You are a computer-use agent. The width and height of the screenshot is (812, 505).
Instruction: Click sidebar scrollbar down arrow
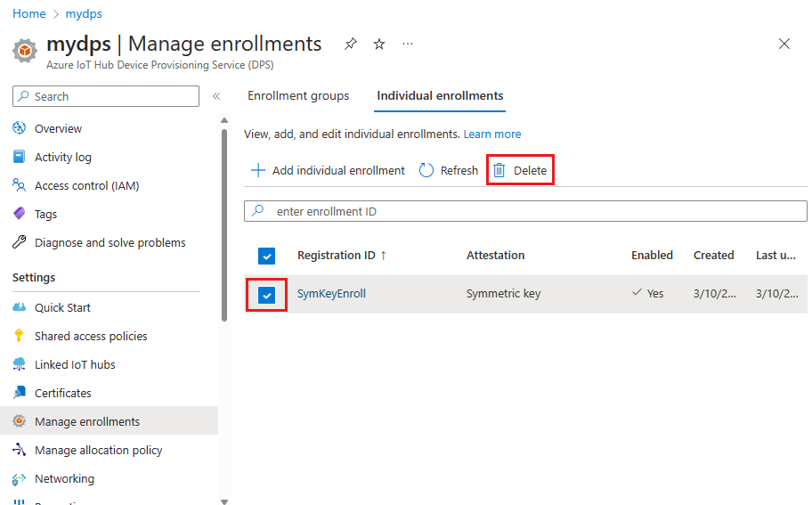coord(224,501)
